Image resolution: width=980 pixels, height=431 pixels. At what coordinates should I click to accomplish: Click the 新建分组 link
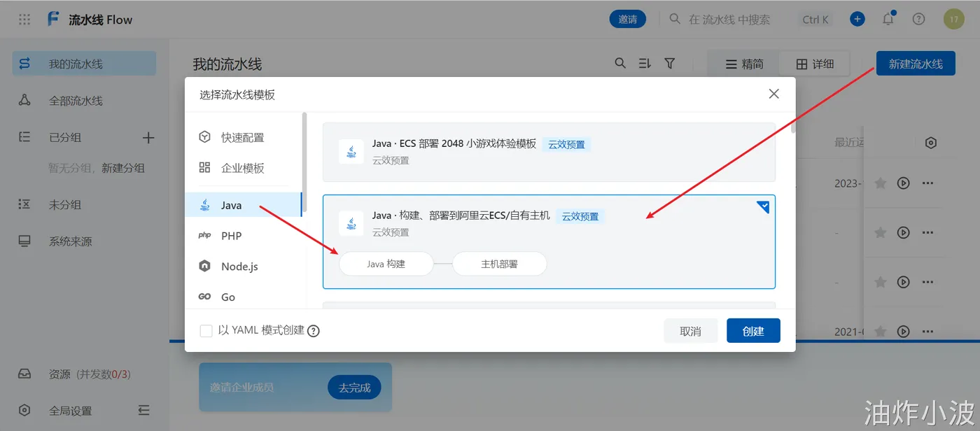(123, 169)
